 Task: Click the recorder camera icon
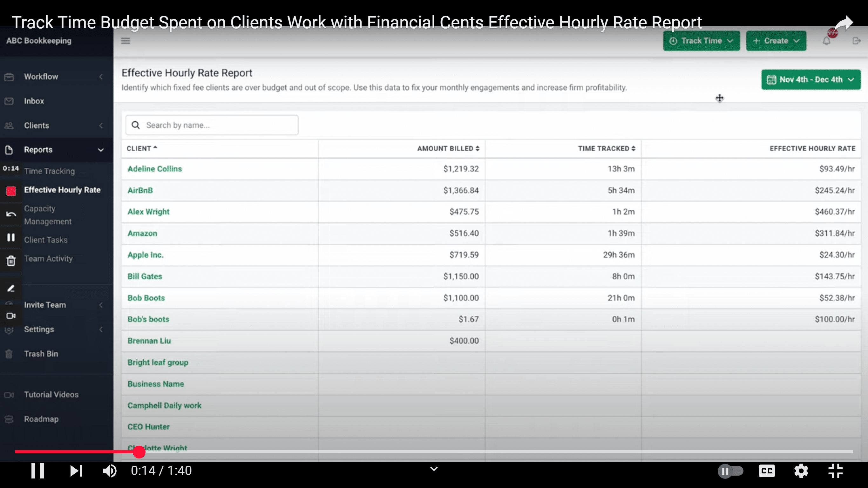(11, 316)
